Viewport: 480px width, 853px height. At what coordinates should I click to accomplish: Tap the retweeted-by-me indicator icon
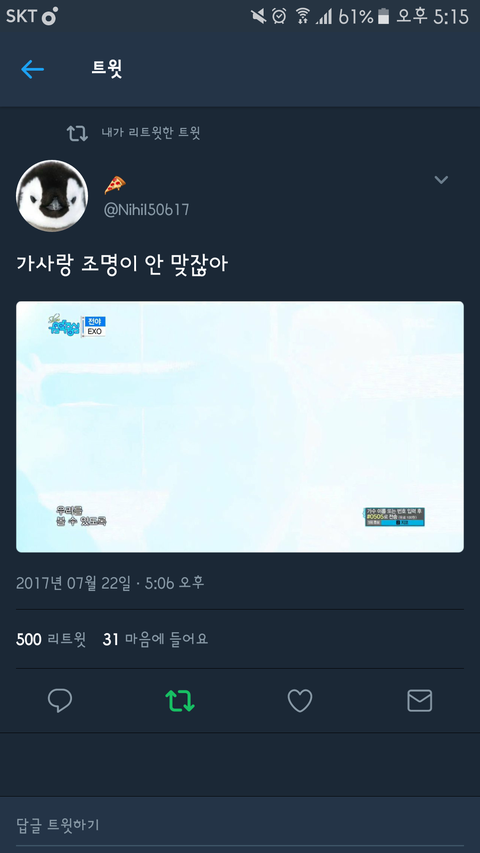77,133
